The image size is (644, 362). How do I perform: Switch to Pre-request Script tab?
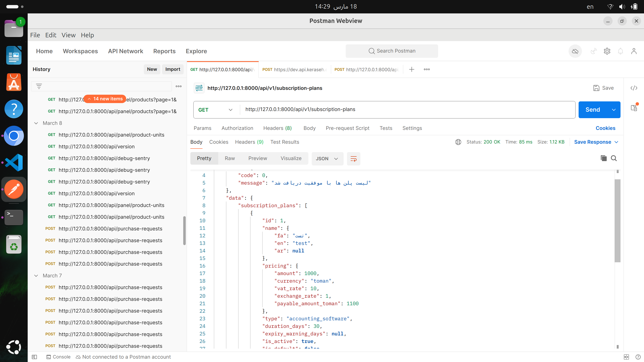[348, 128]
